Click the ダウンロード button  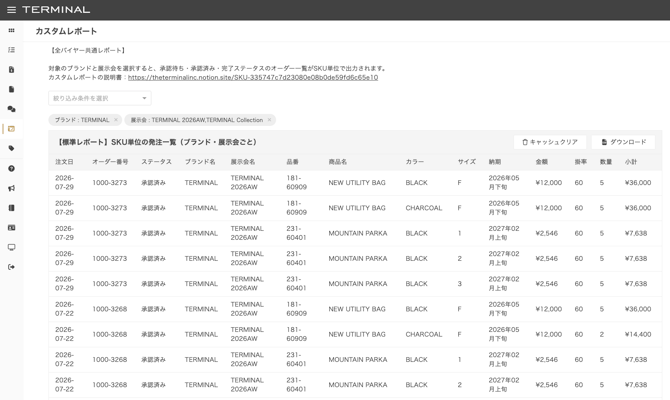pyautogui.click(x=623, y=142)
